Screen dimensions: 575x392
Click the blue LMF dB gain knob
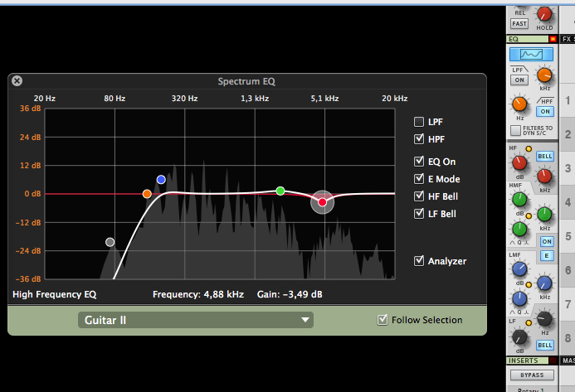(x=519, y=269)
